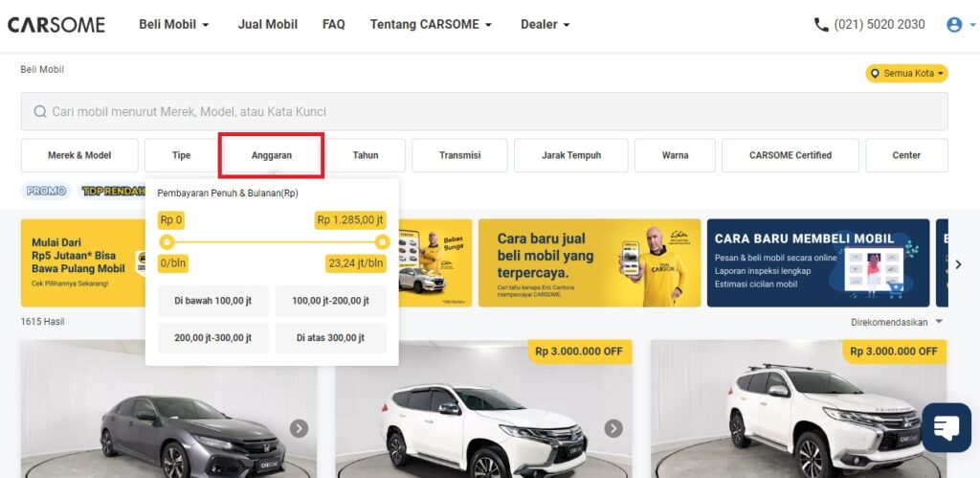The height and width of the screenshot is (478, 980).
Task: Open the Tahun filter
Action: coord(365,155)
